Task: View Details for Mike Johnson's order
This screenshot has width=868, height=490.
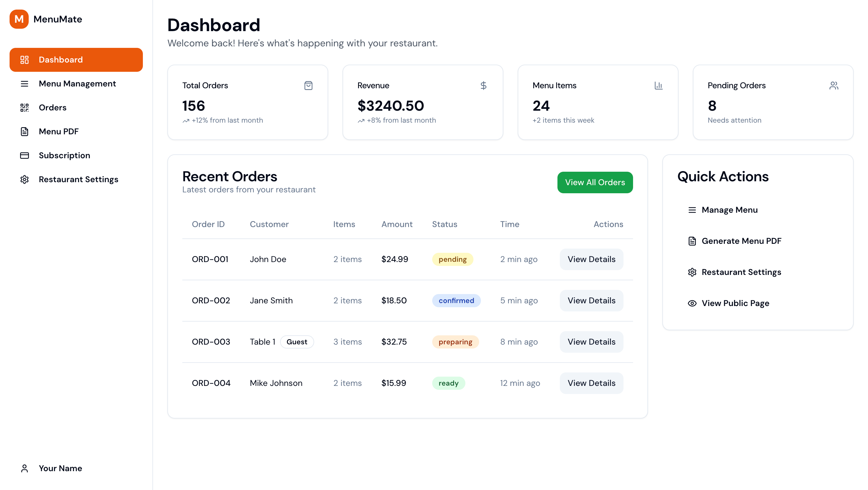Action: [591, 383]
